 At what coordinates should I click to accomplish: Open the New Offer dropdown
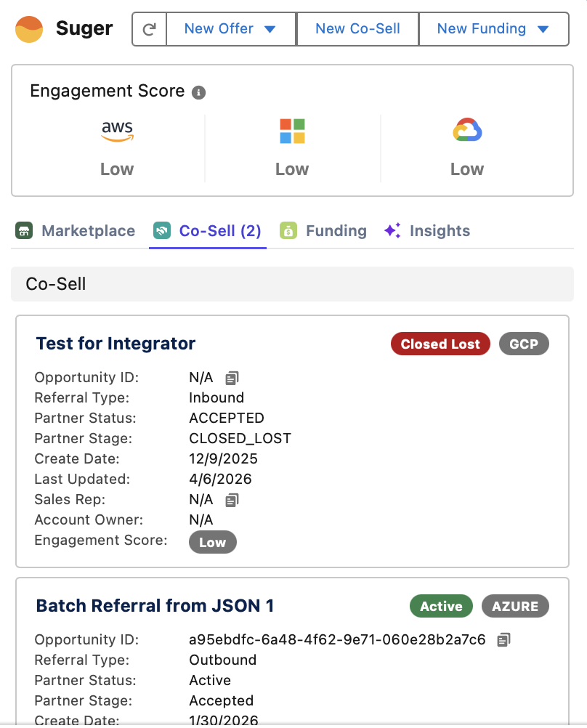pos(230,29)
